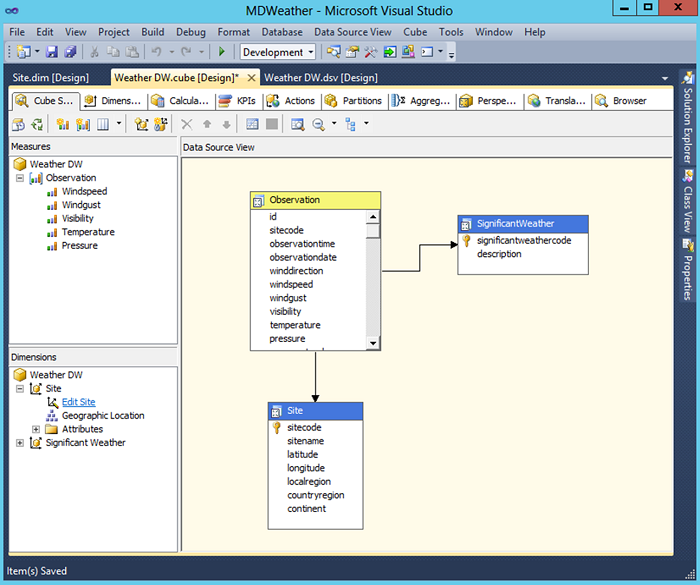The height and width of the screenshot is (585, 700).
Task: Click the New Measure icon
Action: click(x=62, y=124)
